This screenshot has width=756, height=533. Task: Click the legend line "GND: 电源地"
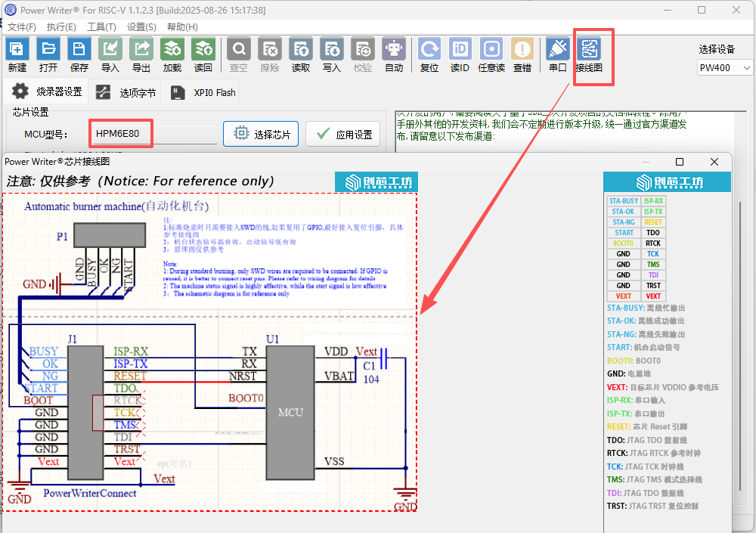pyautogui.click(x=629, y=373)
